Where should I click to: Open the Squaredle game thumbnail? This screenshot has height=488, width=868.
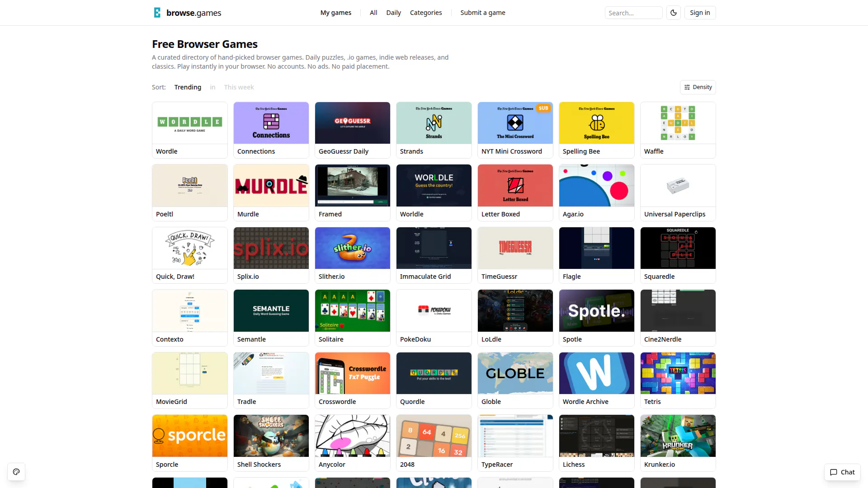click(x=678, y=248)
